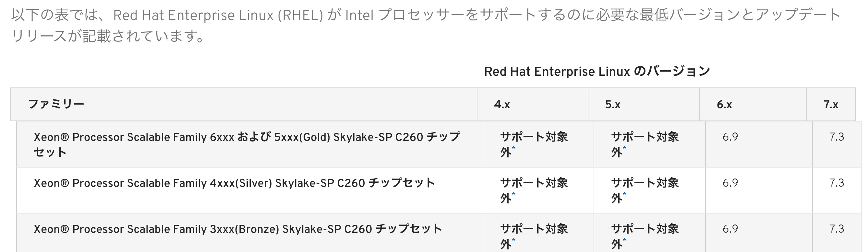Click the 7.3 value in the Gold row
The image size is (868, 252).
click(x=837, y=137)
